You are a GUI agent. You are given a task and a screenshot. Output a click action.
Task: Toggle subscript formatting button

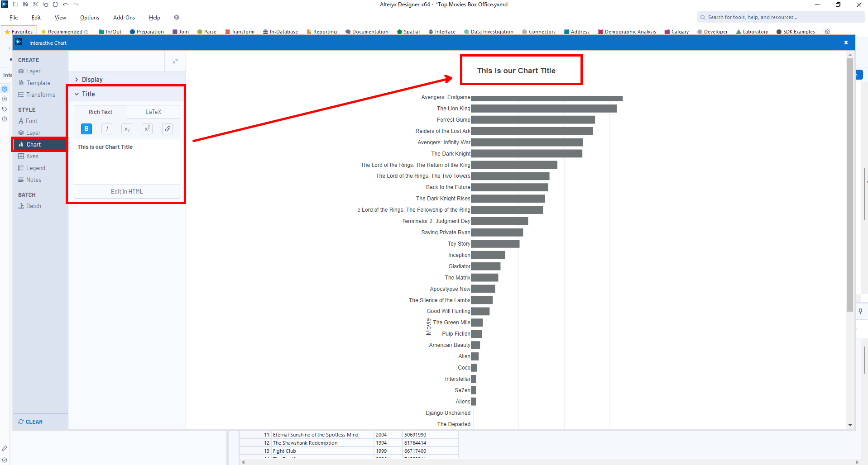point(127,129)
